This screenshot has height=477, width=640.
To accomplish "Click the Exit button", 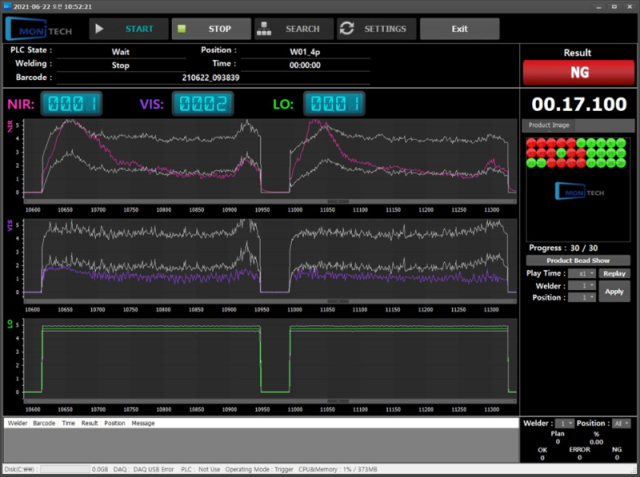I will click(459, 29).
